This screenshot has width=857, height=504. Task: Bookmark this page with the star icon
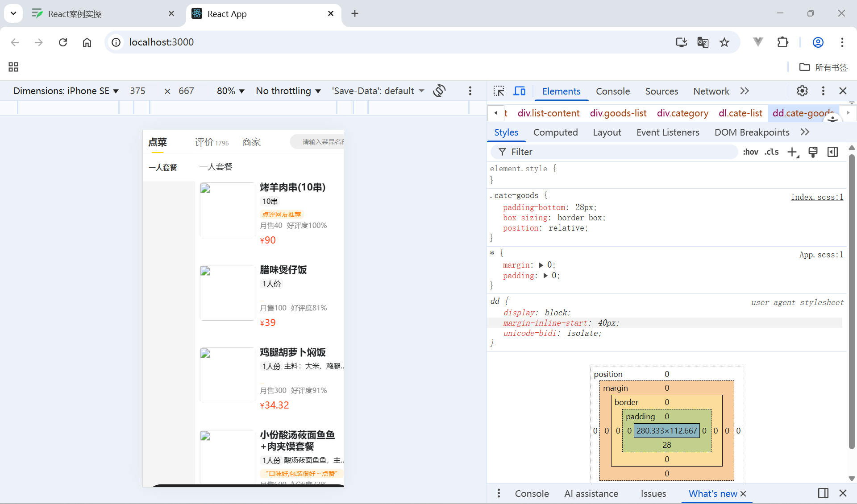tap(724, 42)
